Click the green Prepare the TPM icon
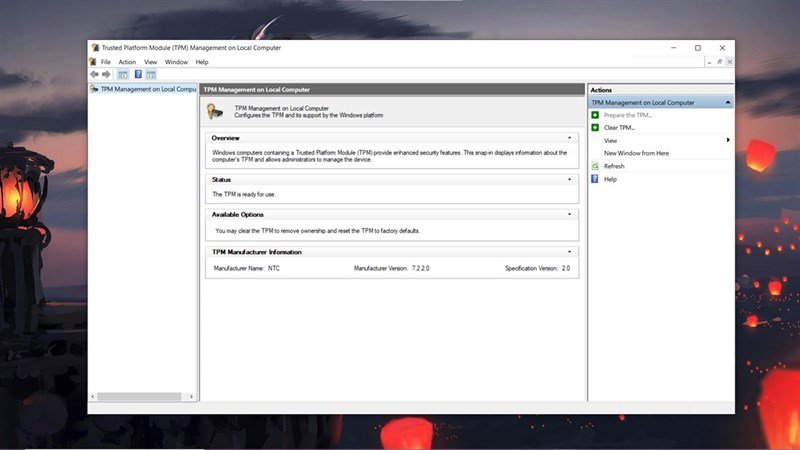The width and height of the screenshot is (800, 450). pyautogui.click(x=595, y=115)
